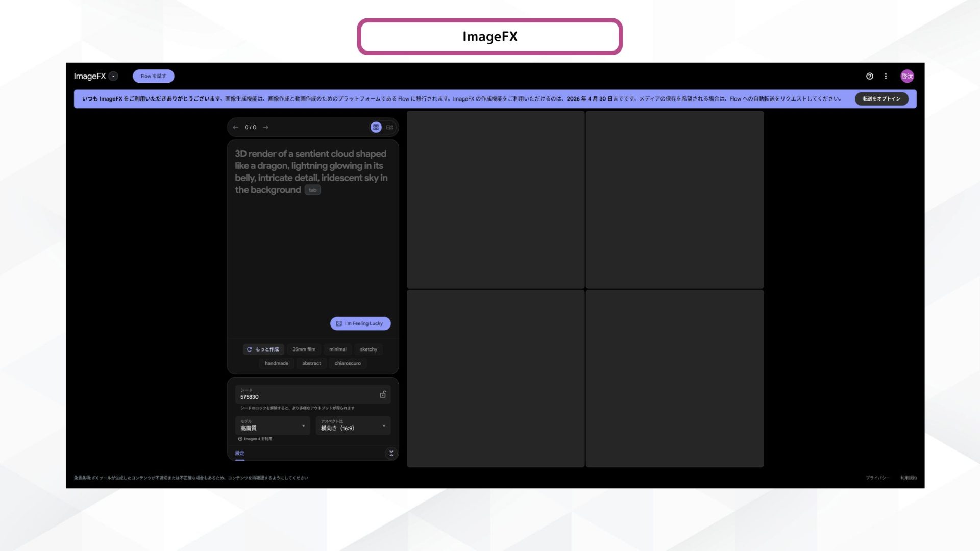Open the aspect ratio 横向き (16:9) dropdown
This screenshot has height=551, width=980.
click(x=353, y=425)
